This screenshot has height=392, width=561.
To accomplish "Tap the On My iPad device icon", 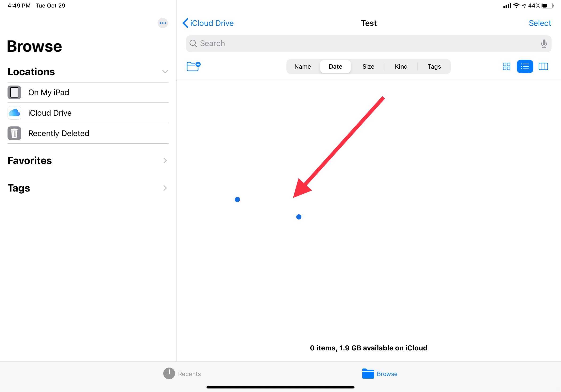I will [14, 92].
